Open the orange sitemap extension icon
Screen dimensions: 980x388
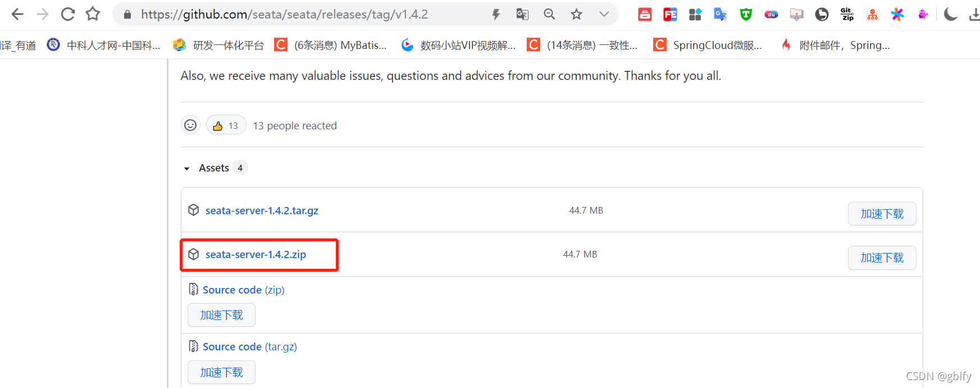tap(872, 15)
